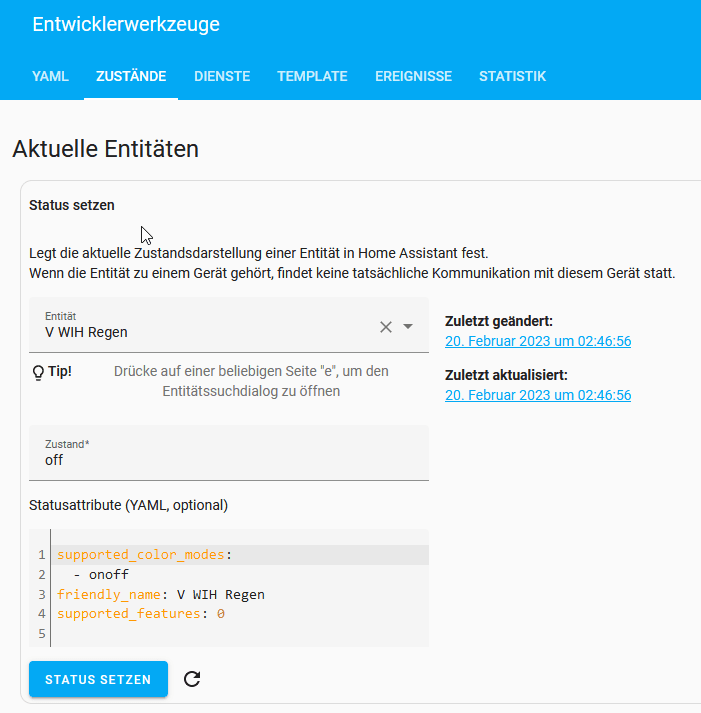The width and height of the screenshot is (701, 713).
Task: Show the Statistik tab
Action: click(x=512, y=76)
